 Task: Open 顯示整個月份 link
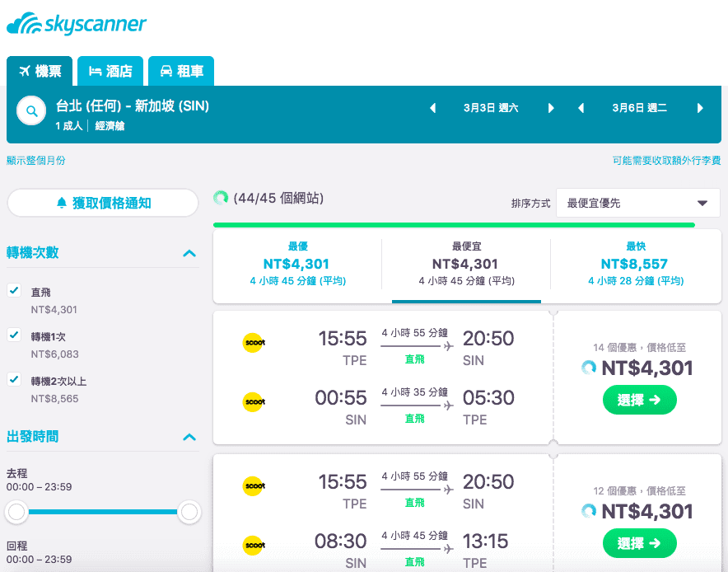(35, 161)
